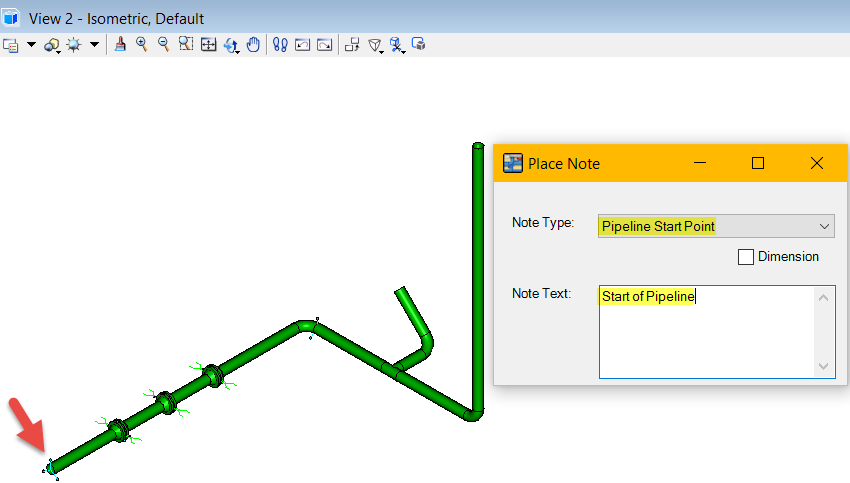
Task: Open the Copy View icon
Action: pos(352,44)
